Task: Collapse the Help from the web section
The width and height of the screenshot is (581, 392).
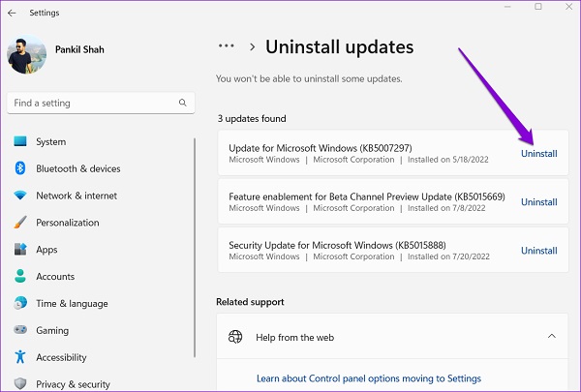Action: pyautogui.click(x=552, y=336)
